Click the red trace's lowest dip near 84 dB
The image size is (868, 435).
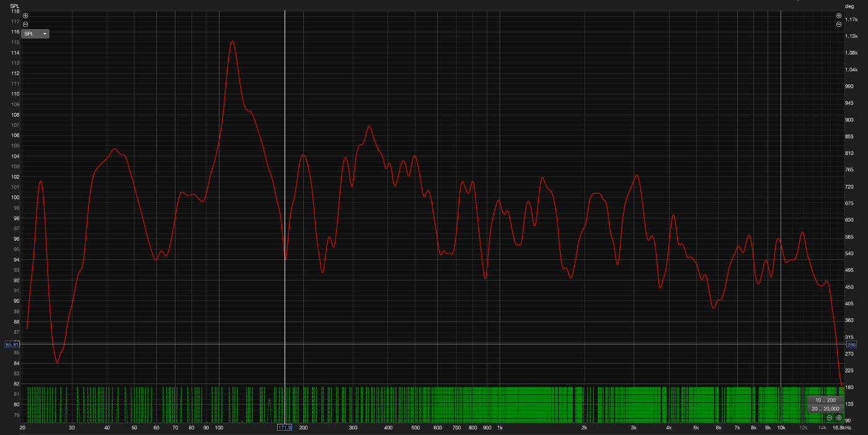57,362
